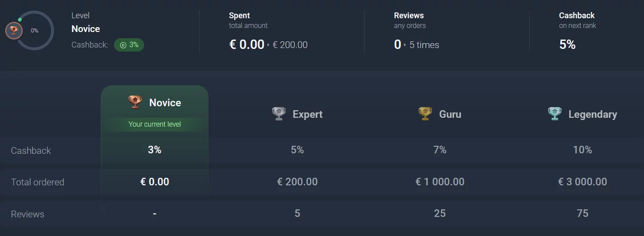Click the green 3% cashback badge

click(x=129, y=45)
